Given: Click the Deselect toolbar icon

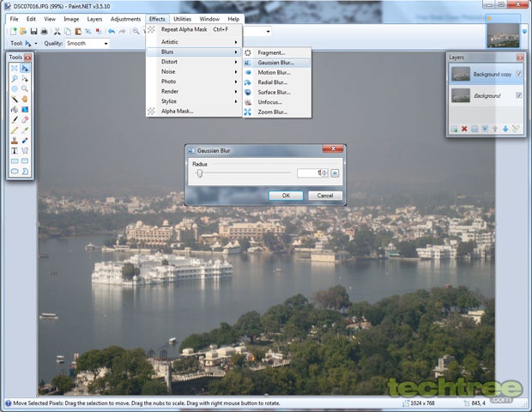Looking at the screenshot, I should point(99,32).
